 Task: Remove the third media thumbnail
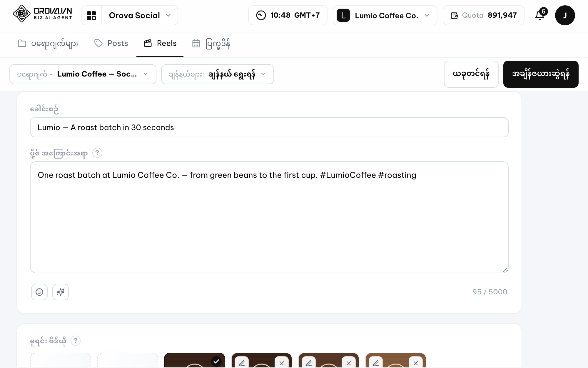pyautogui.click(x=349, y=363)
